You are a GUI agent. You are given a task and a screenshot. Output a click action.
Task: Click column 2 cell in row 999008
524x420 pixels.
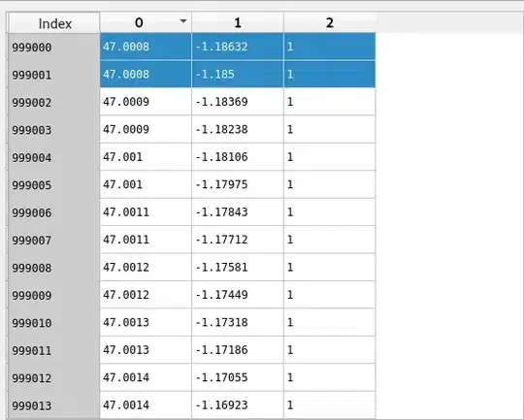click(330, 267)
